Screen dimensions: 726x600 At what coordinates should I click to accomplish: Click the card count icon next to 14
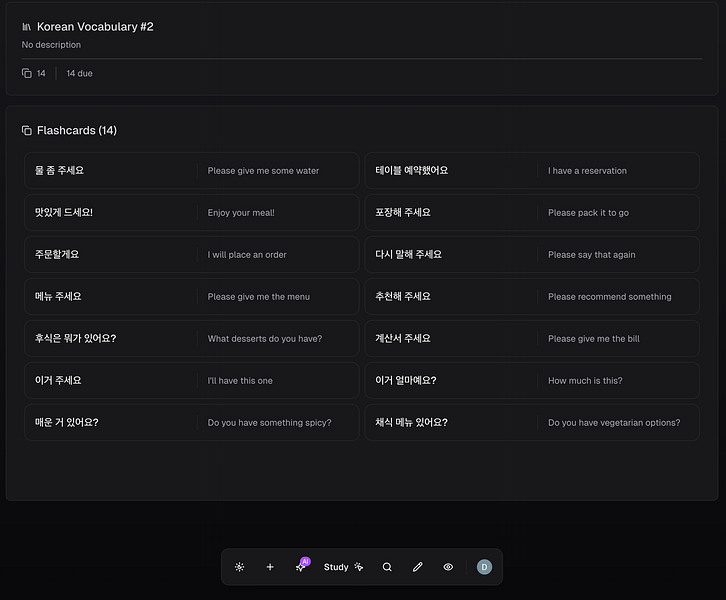pos(27,73)
